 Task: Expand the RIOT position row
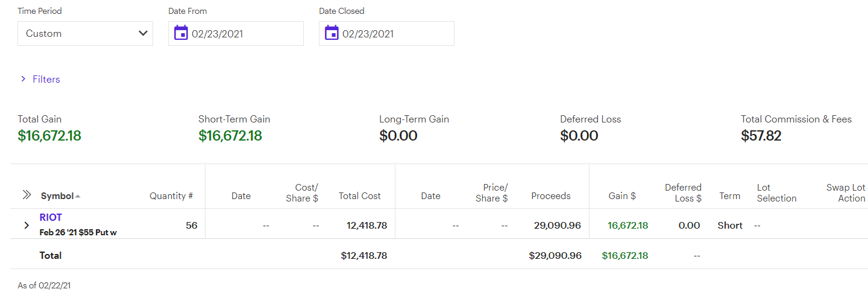(27, 225)
